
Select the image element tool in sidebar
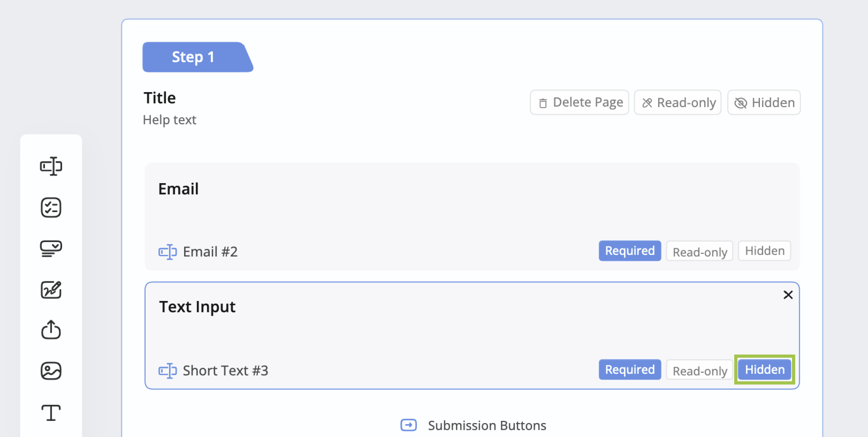[51, 371]
